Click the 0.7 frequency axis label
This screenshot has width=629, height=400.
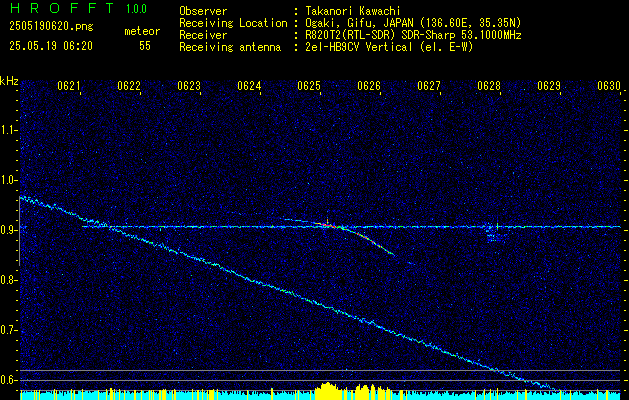pyautogui.click(x=8, y=330)
